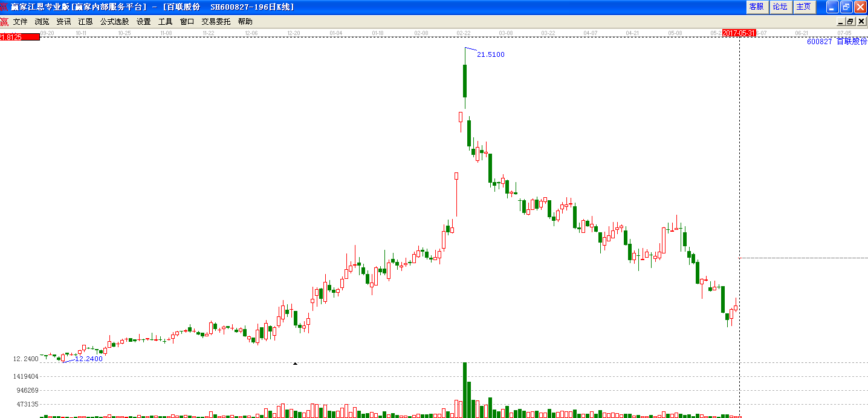Click the 12-06 date on timeline
This screenshot has height=418, width=868.
pyautogui.click(x=251, y=33)
